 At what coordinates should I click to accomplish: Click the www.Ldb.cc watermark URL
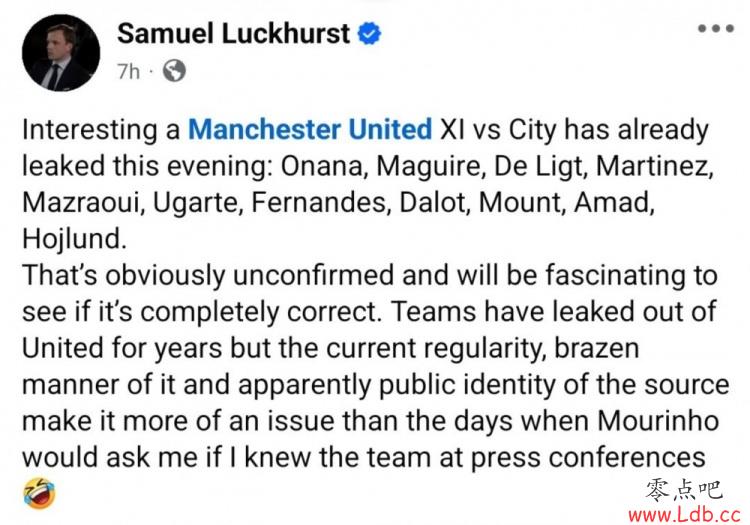[684, 514]
